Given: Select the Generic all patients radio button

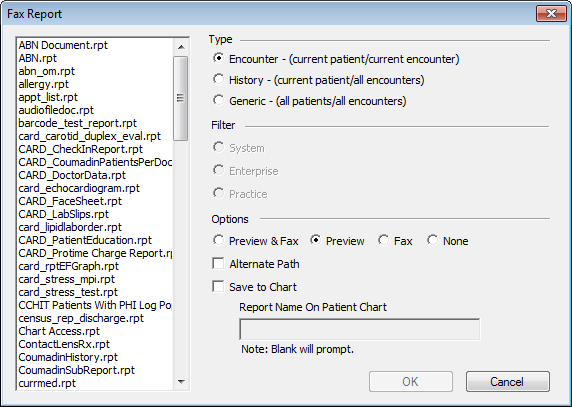Looking at the screenshot, I should tap(219, 100).
